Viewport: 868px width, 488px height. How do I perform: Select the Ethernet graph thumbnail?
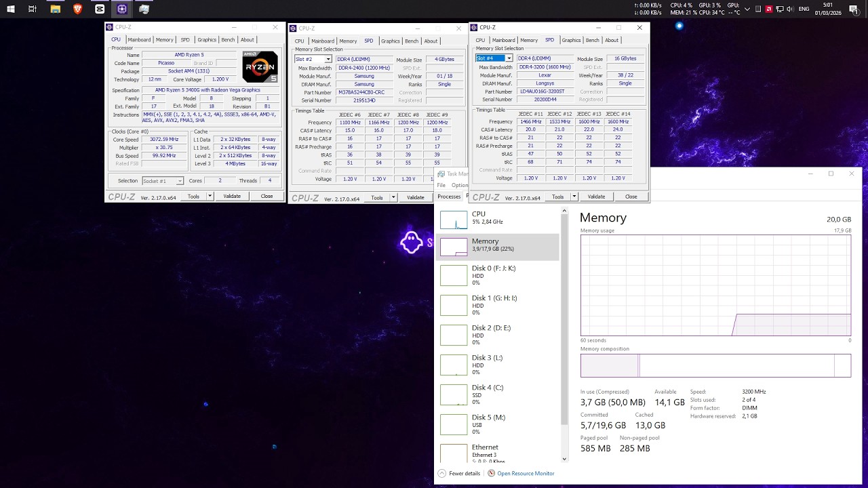point(454,453)
